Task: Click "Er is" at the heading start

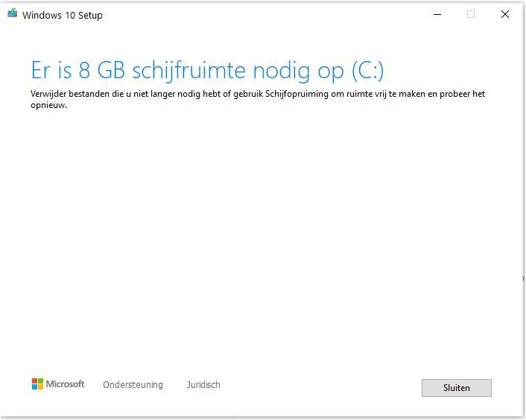Action: (51, 71)
